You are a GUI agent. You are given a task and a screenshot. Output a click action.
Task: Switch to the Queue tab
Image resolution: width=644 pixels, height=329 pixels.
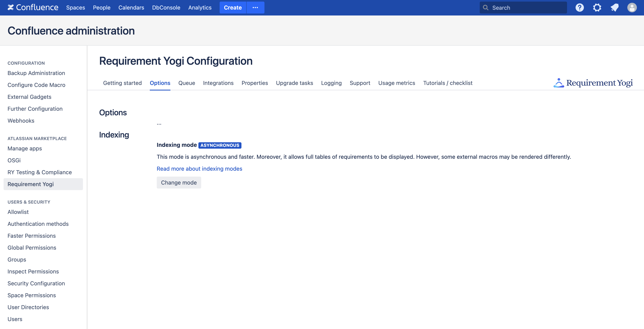click(x=186, y=83)
